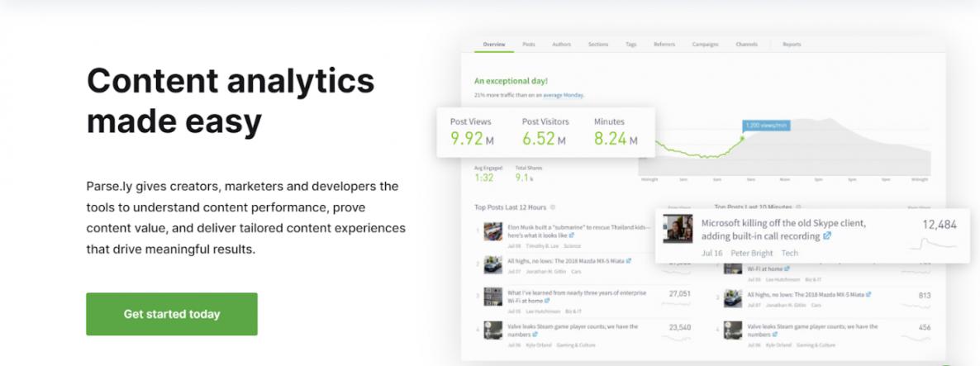Screen dimensions: 980x366
Task: Open external link icon for Wi-Fi post with 27,051 views
Action: point(547,301)
